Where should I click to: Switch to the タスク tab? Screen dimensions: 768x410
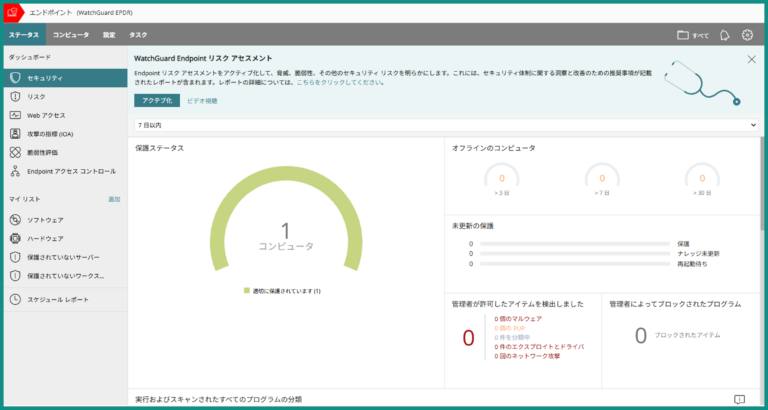[x=138, y=35]
